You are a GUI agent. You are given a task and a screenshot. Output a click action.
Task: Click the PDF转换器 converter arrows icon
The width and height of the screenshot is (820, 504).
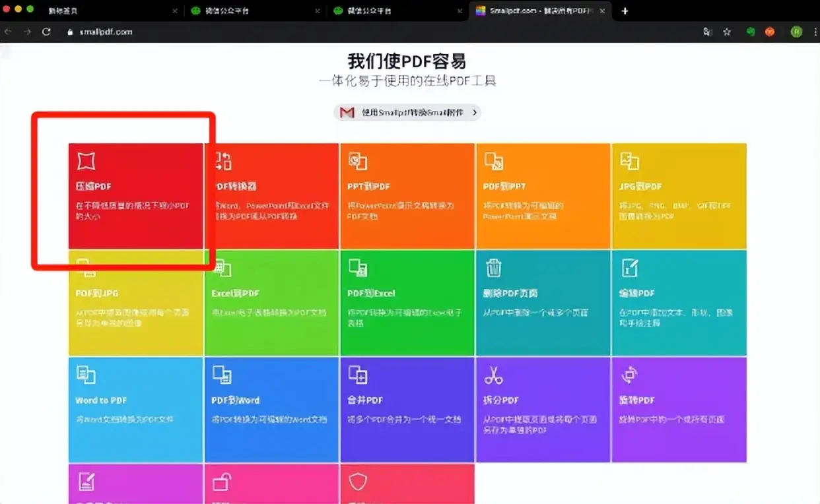point(223,160)
